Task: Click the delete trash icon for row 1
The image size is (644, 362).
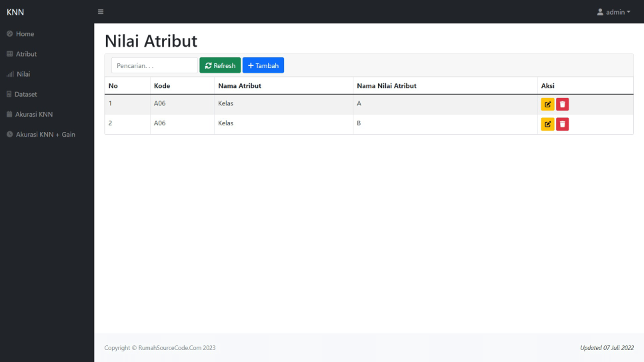Action: pyautogui.click(x=563, y=104)
